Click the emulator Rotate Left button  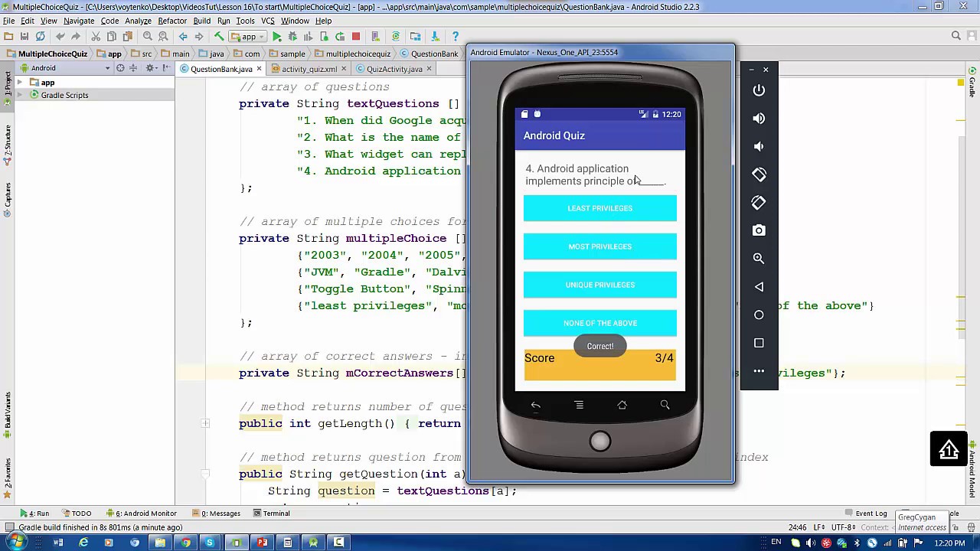(759, 174)
